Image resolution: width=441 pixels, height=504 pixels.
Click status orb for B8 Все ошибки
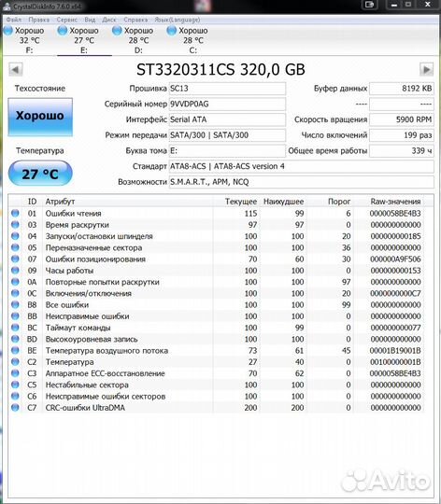[15, 304]
